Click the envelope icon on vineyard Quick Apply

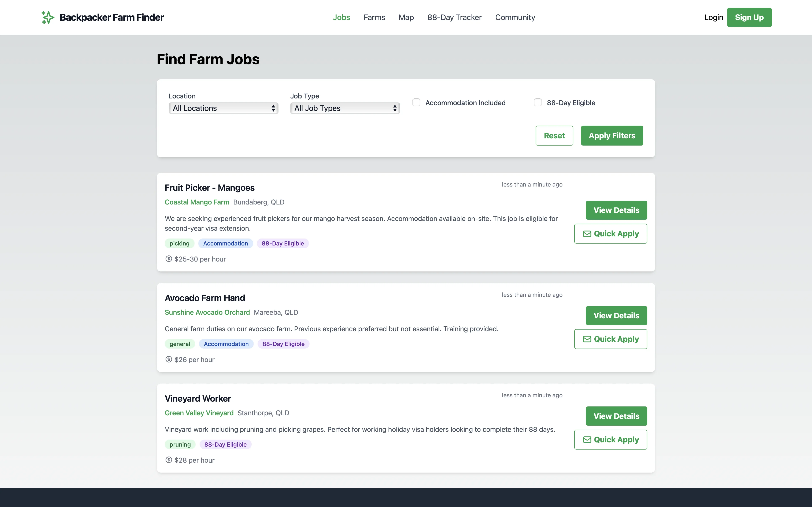click(587, 440)
